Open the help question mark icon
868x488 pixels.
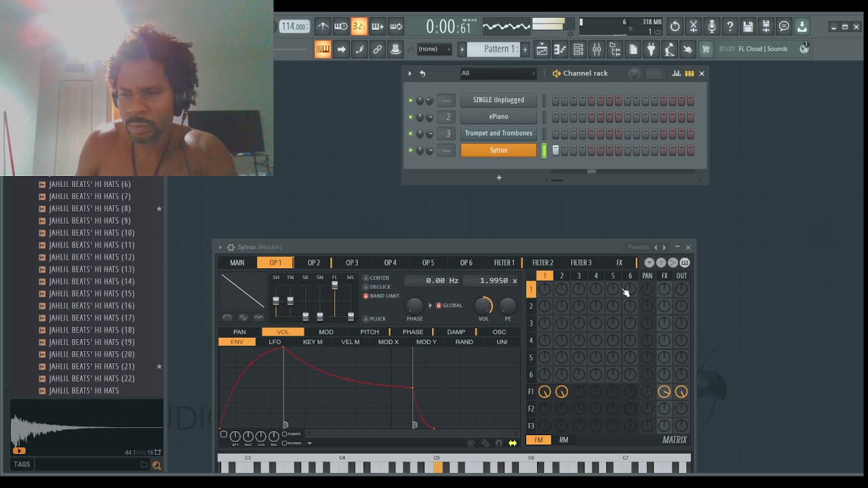730,26
